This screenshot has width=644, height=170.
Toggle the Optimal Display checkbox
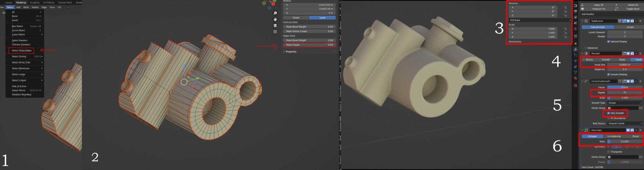pyautogui.click(x=608, y=42)
